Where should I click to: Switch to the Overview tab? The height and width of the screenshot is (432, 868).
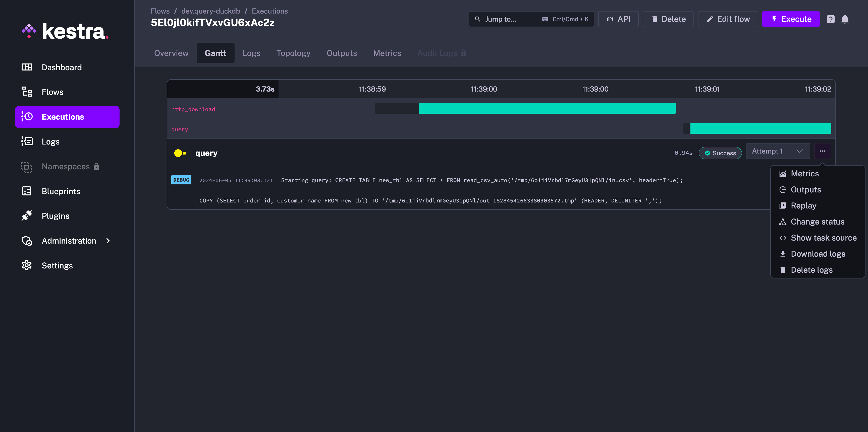coord(171,53)
